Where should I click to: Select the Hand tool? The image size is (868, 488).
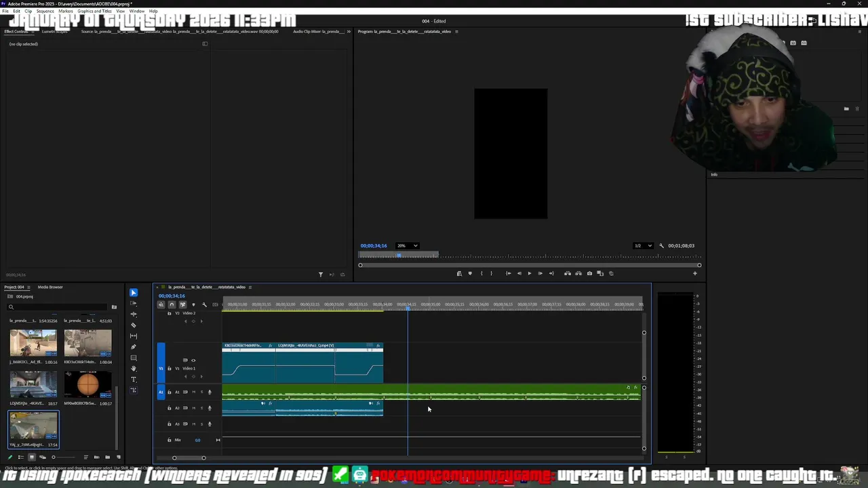[133, 369]
